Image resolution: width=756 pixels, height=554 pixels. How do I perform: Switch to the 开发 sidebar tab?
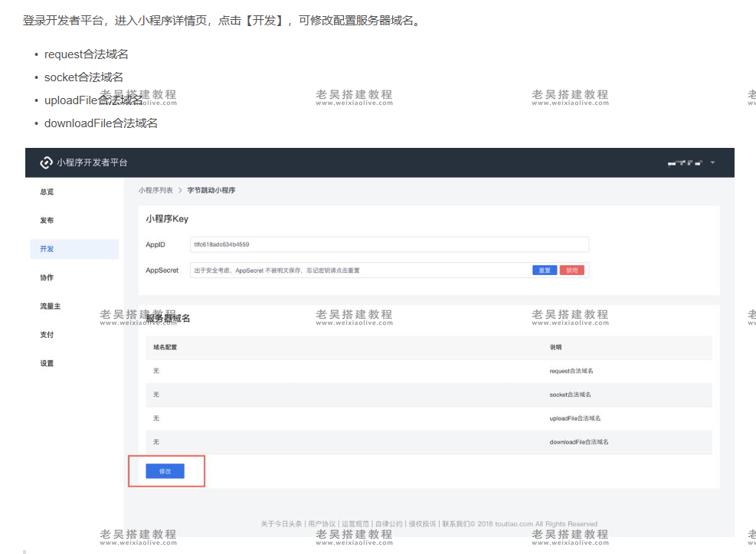click(47, 248)
